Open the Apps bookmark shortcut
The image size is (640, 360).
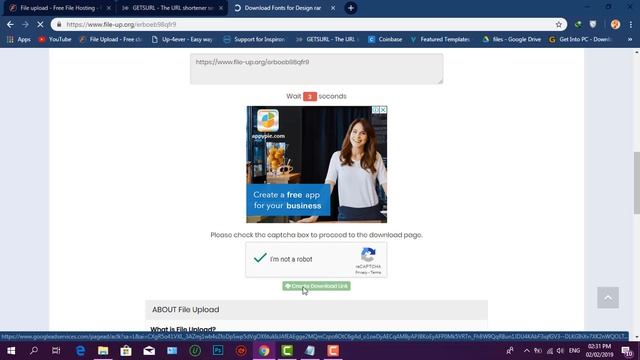point(19,39)
